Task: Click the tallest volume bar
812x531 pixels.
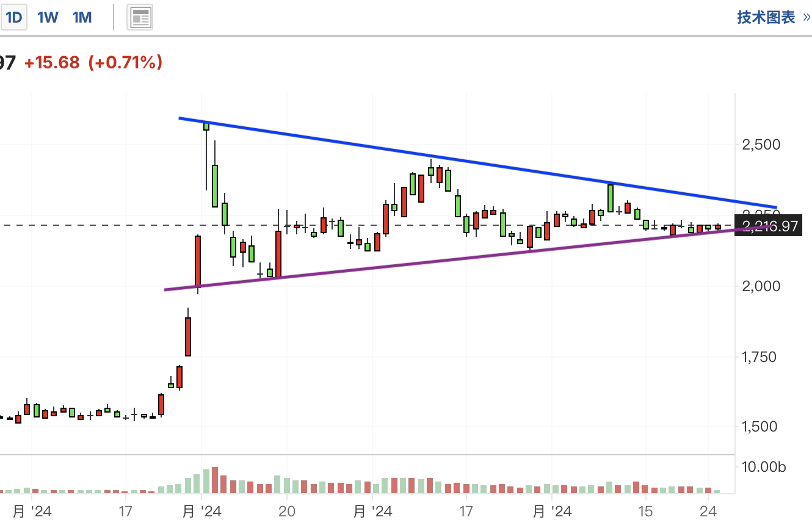Action: pos(214,480)
